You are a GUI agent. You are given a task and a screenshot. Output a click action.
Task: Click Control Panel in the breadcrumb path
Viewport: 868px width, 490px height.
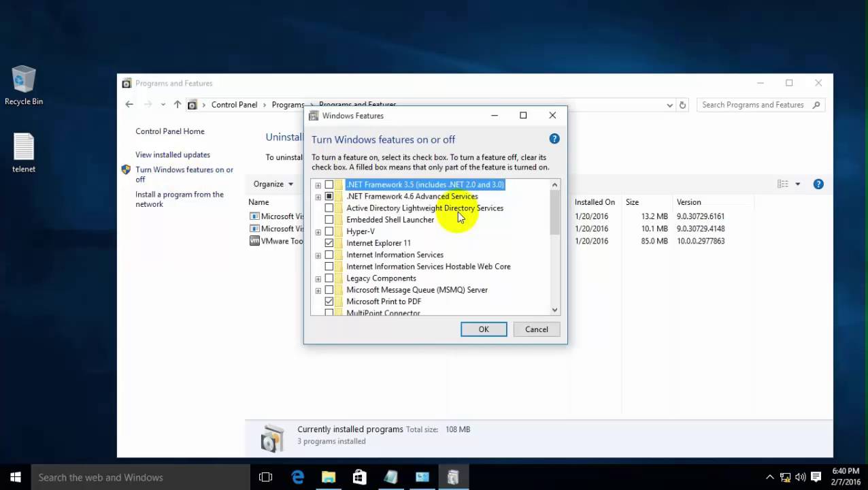(x=234, y=105)
